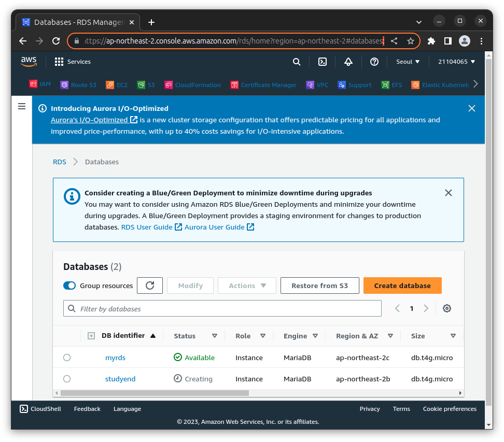Open the 21104065 account dropdown
The height and width of the screenshot is (442, 504).
[456, 62]
